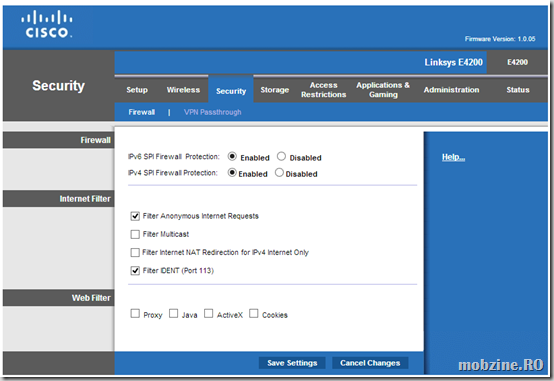Tick the Java web filter checkbox

(x=173, y=313)
